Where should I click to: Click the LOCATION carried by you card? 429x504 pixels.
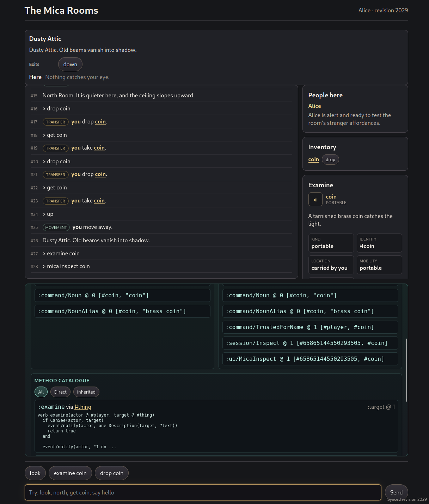(x=331, y=265)
